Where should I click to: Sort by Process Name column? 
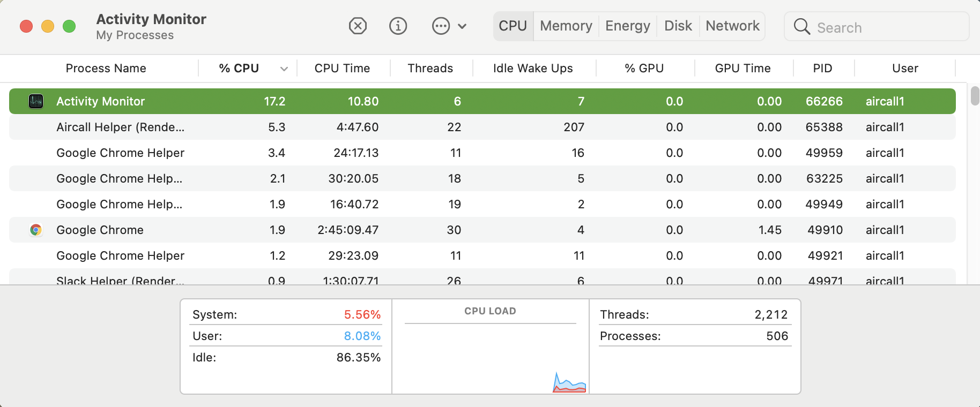coord(106,68)
